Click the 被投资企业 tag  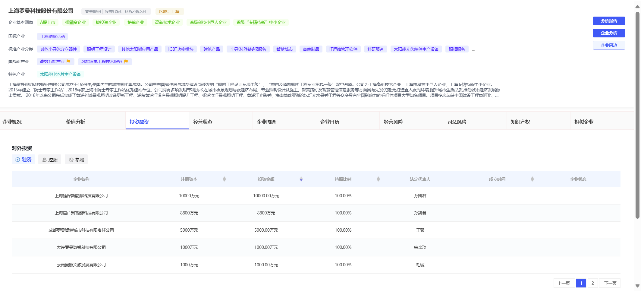[x=106, y=22]
